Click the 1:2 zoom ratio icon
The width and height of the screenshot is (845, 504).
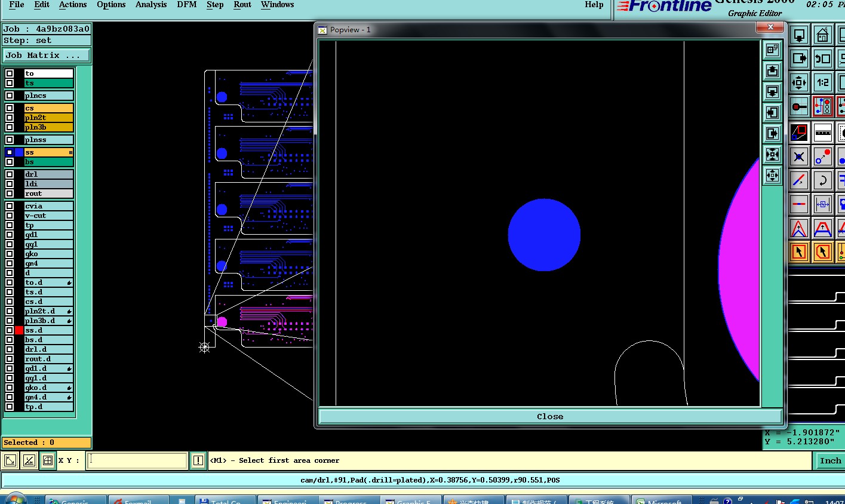822,82
